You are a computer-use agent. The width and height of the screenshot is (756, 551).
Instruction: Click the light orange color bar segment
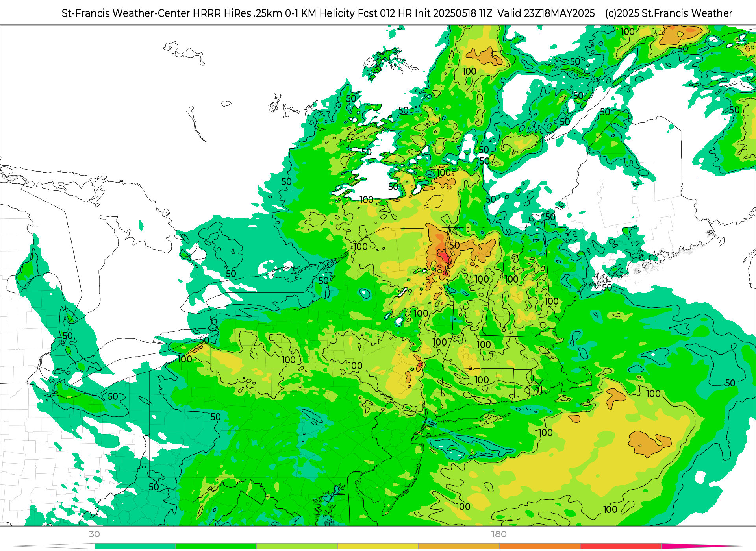(x=459, y=546)
